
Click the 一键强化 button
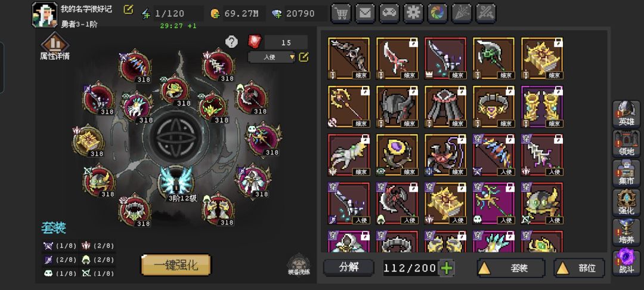coord(176,265)
